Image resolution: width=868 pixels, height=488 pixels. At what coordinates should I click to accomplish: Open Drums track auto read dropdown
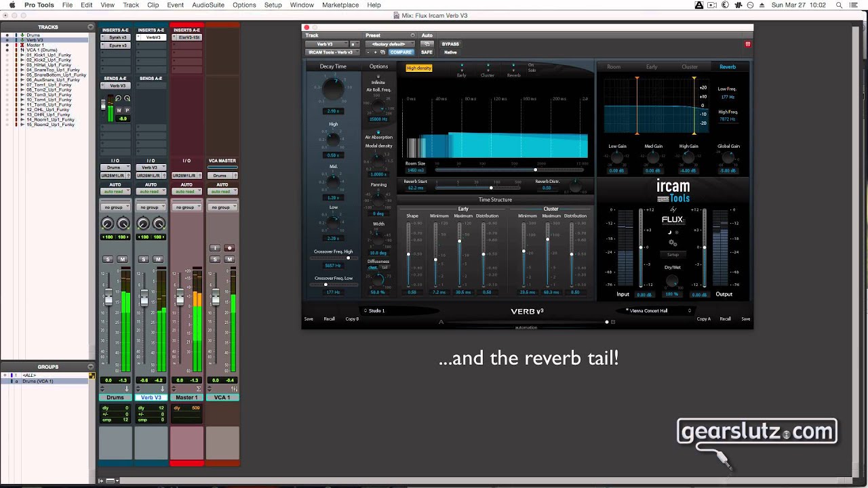pos(115,192)
